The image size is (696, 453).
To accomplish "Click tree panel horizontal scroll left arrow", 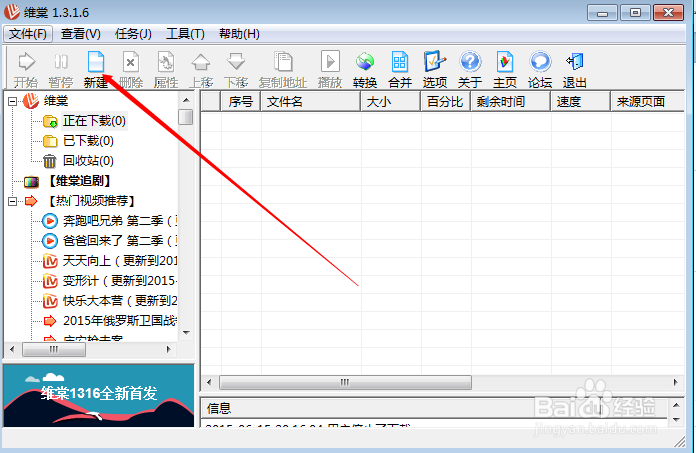I will click(12, 350).
